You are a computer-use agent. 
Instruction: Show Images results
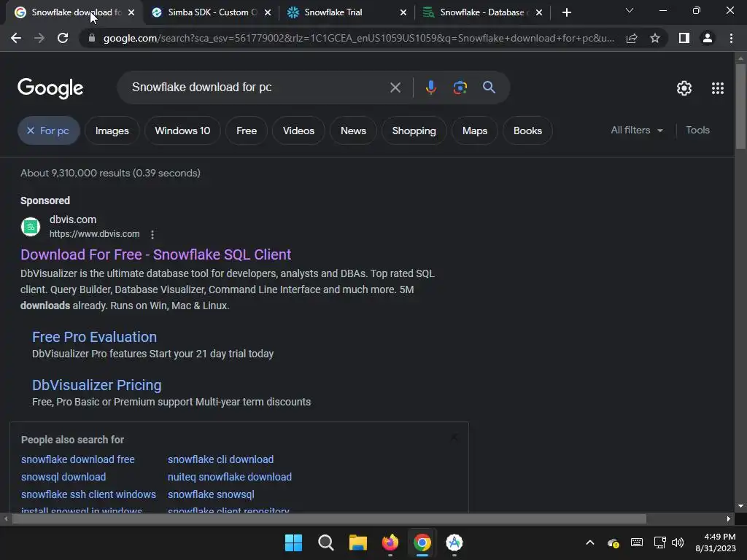[112, 131]
